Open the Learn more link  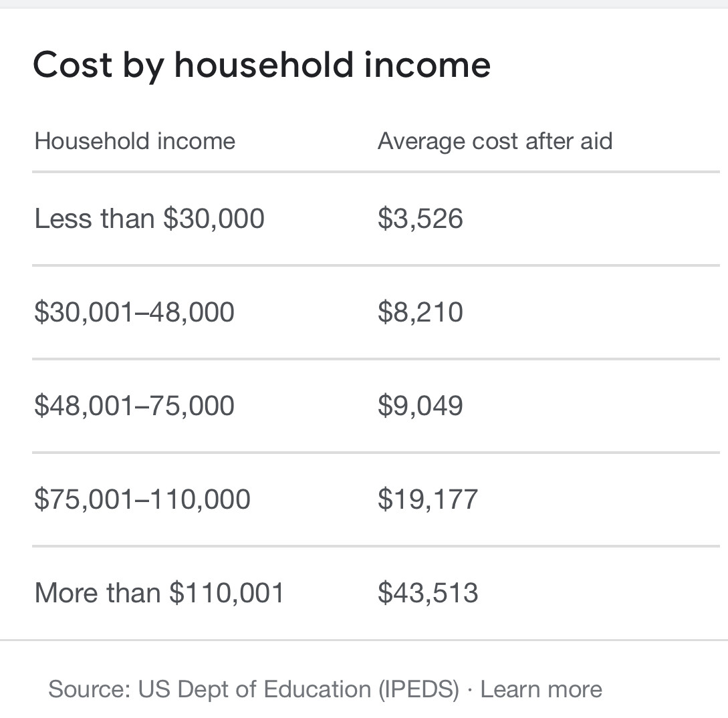(541, 689)
